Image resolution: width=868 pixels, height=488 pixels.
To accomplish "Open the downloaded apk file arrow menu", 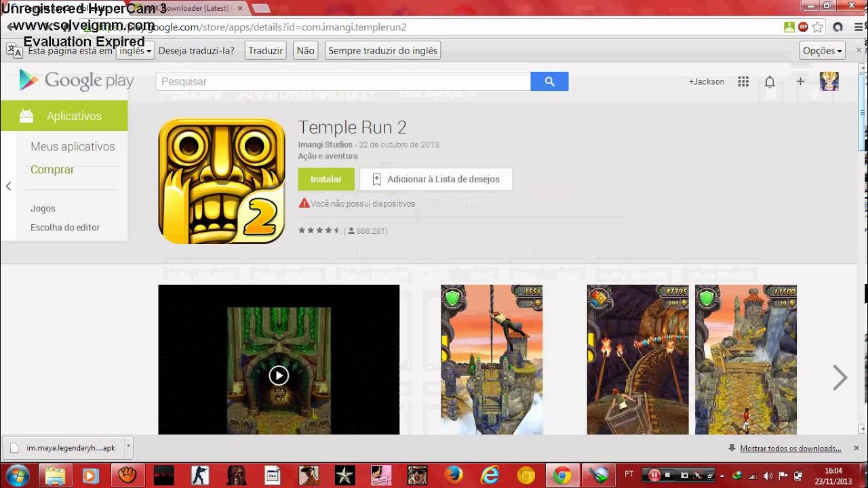I will coord(128,447).
